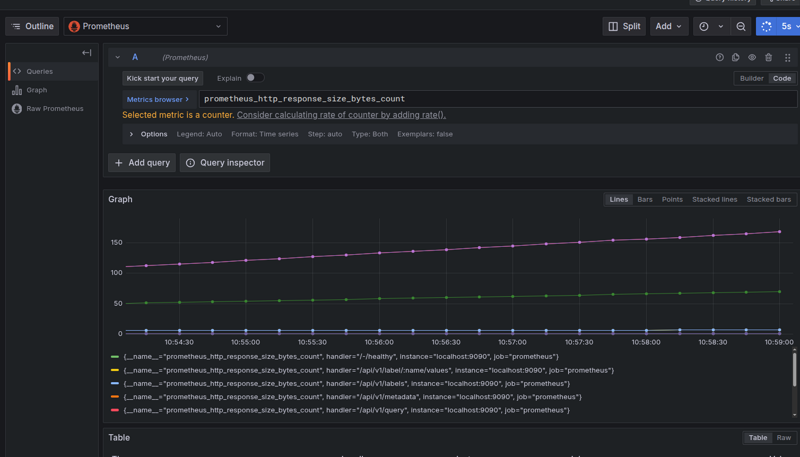Show query A help info icon
Viewport: 800px width, 457px height.
(x=719, y=57)
